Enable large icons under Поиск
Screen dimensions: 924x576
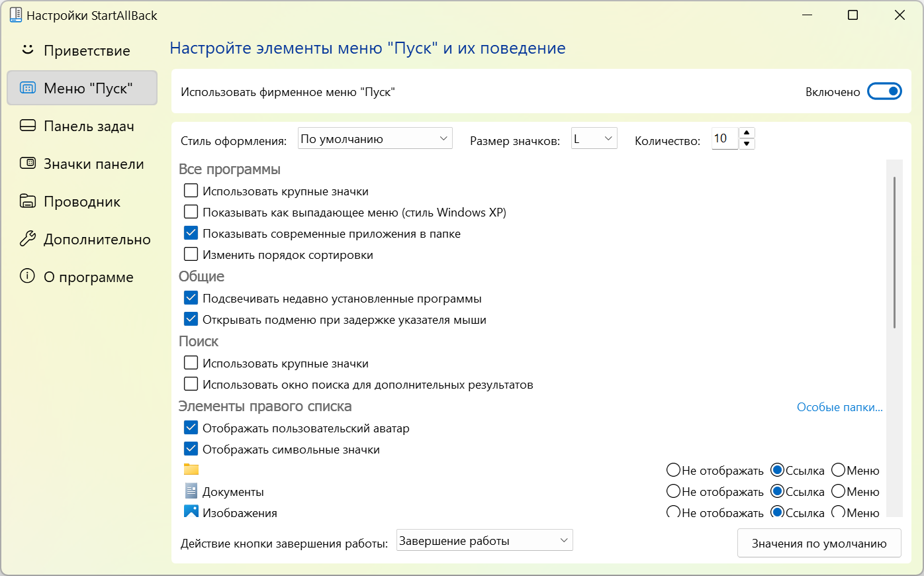[x=191, y=363]
